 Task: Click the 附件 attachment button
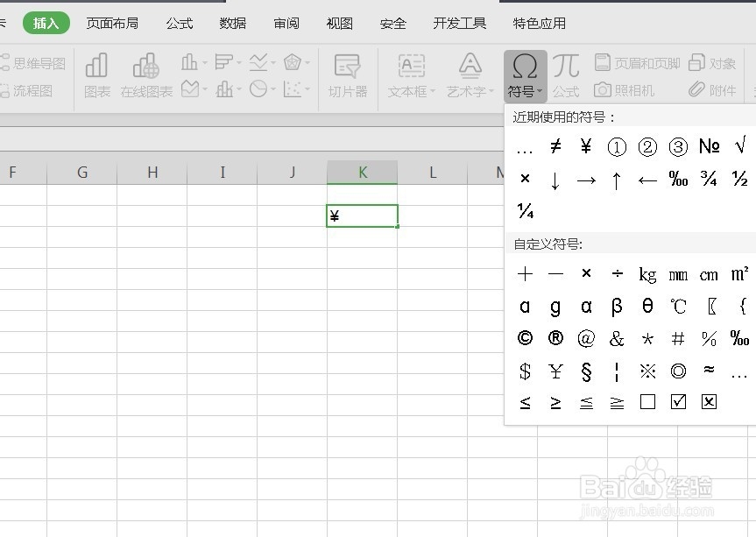(712, 90)
